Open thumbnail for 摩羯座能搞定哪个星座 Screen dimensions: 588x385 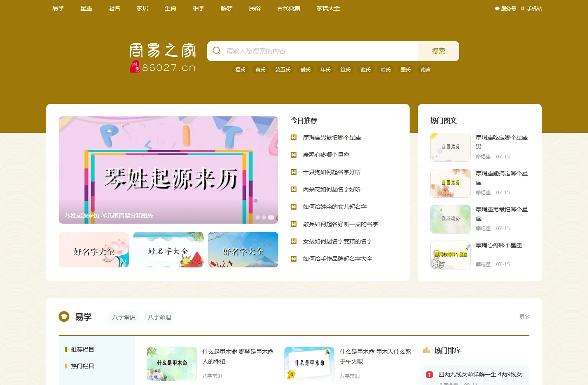coord(450,183)
